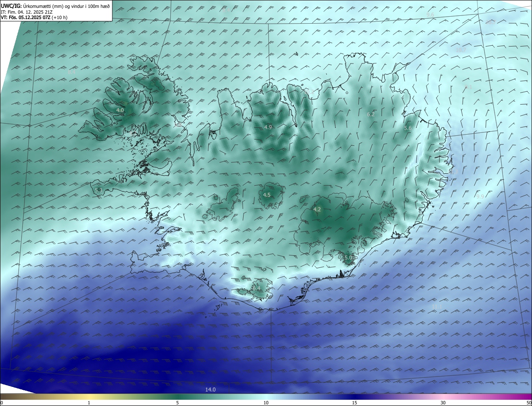Click the 5.3 value on the map
Image resolution: width=532 pixels, height=406 pixels.
[x=99, y=190]
